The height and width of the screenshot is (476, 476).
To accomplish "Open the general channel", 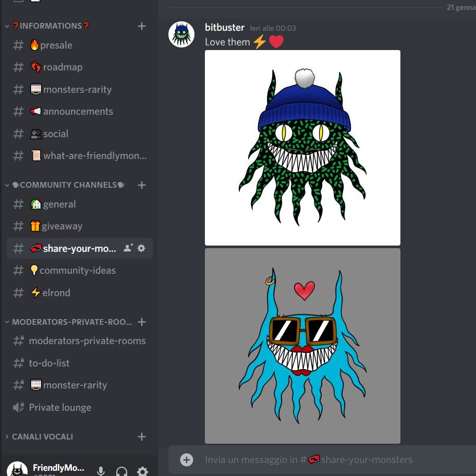I will tap(80, 204).
